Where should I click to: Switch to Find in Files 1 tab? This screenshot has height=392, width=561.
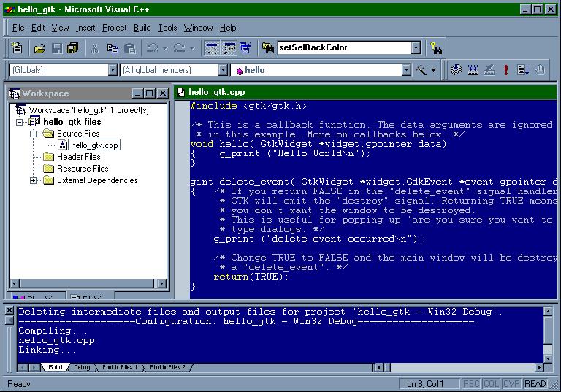pos(119,367)
